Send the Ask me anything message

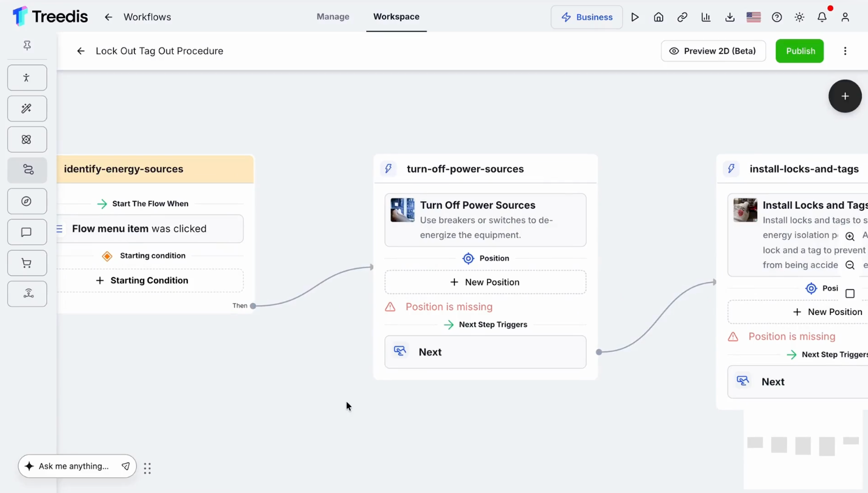coord(126,466)
